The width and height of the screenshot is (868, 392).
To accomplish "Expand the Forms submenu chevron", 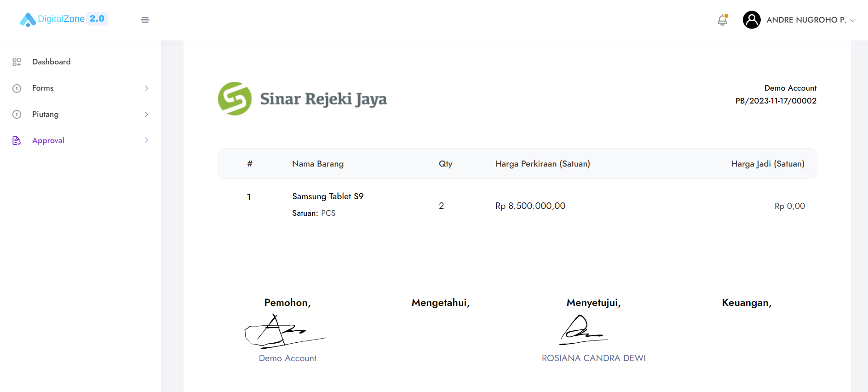I will coord(146,88).
